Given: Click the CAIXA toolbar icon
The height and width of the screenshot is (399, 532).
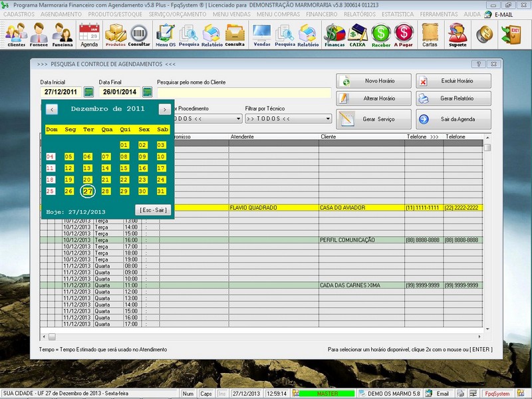Looking at the screenshot, I should (358, 35).
